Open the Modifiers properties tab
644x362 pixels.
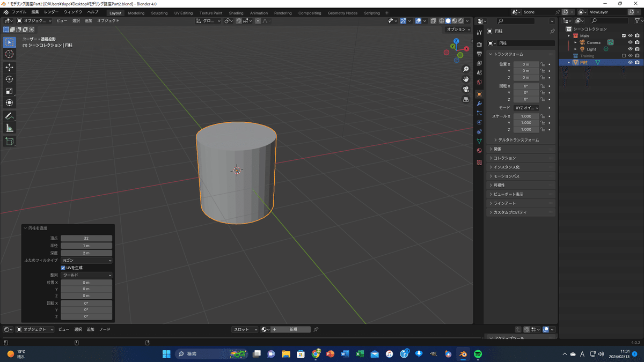pos(479,104)
